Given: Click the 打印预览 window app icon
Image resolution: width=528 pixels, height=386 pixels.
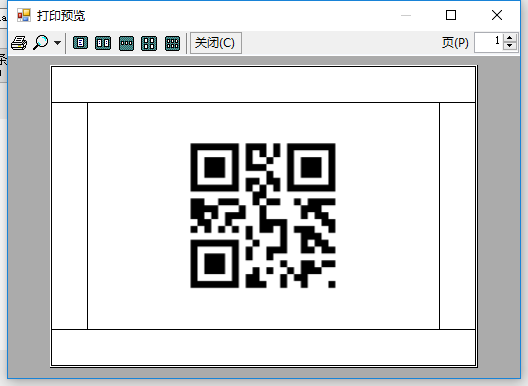Looking at the screenshot, I should pyautogui.click(x=24, y=15).
